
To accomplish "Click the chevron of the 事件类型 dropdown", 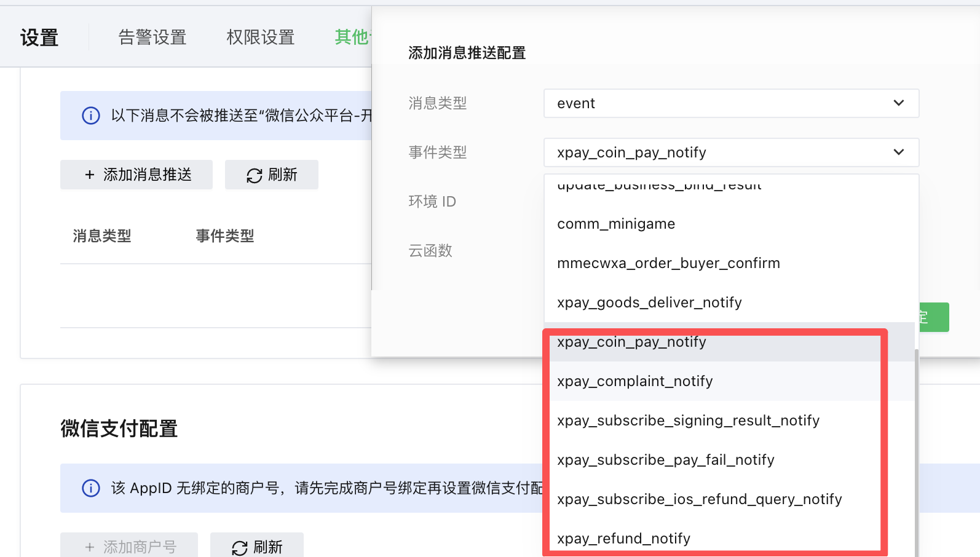I will point(899,152).
